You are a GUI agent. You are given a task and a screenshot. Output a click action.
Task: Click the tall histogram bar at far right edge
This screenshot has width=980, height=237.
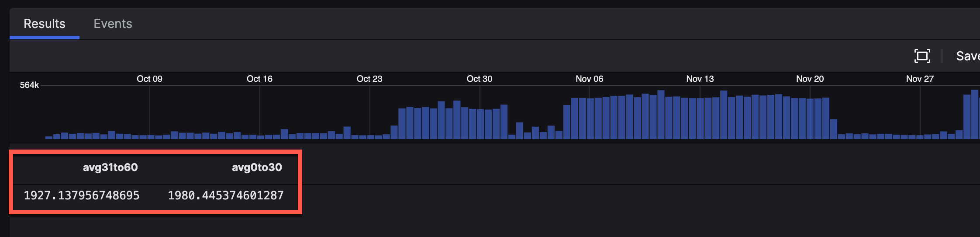pos(975,115)
